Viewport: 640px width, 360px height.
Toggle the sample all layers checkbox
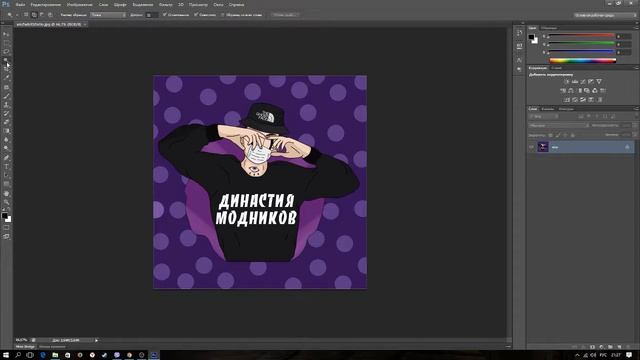pyautogui.click(x=222, y=15)
